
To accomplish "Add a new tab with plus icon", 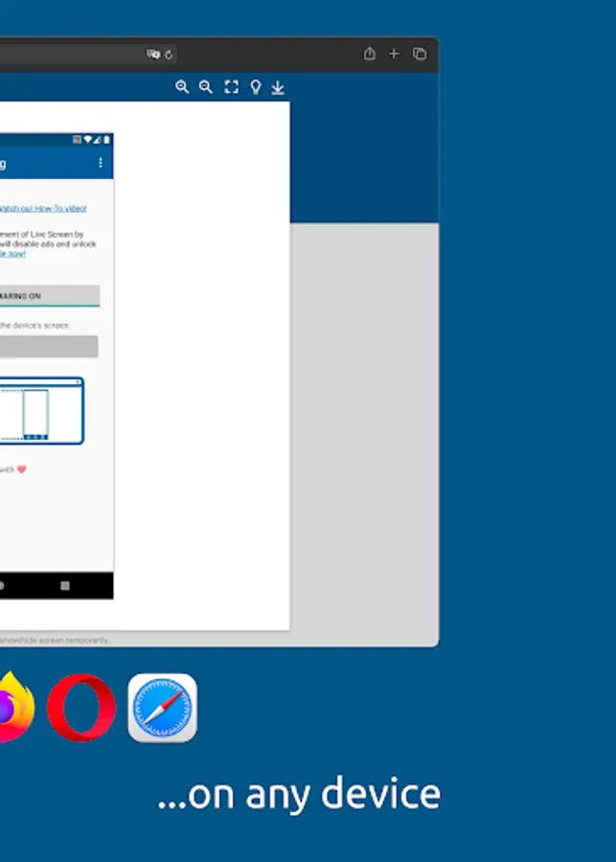I will coord(394,54).
